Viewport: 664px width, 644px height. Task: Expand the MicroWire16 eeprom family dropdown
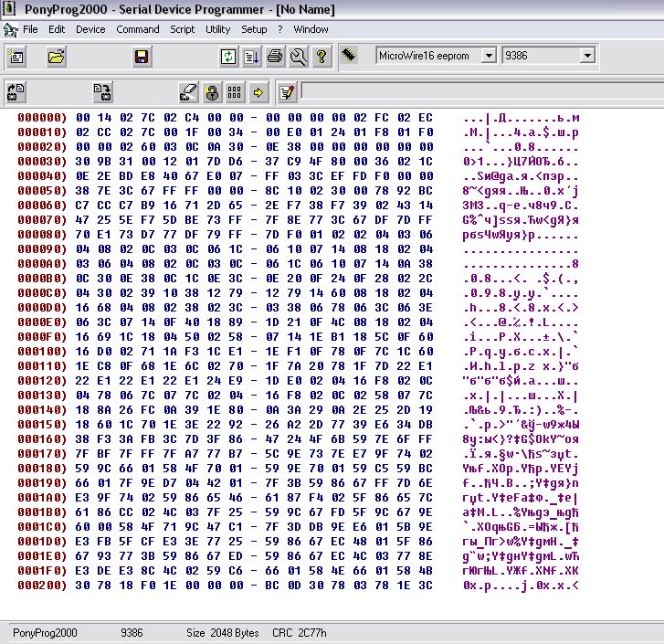[x=489, y=56]
